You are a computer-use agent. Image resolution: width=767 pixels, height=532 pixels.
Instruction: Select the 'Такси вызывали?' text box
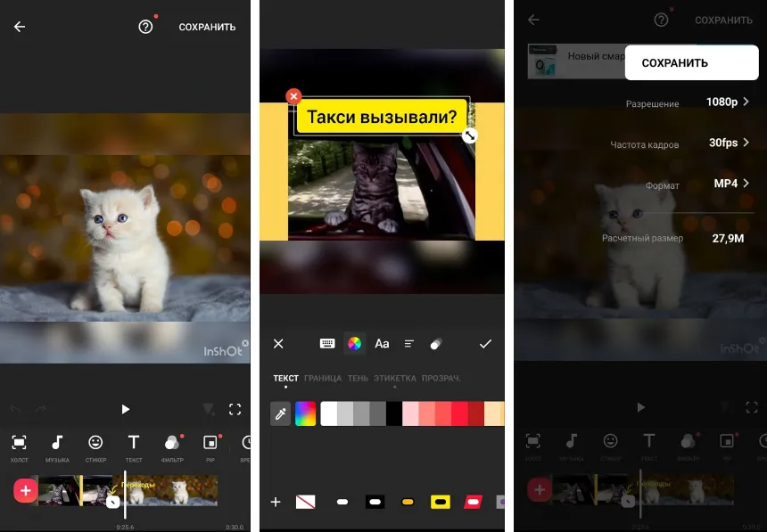tap(382, 117)
